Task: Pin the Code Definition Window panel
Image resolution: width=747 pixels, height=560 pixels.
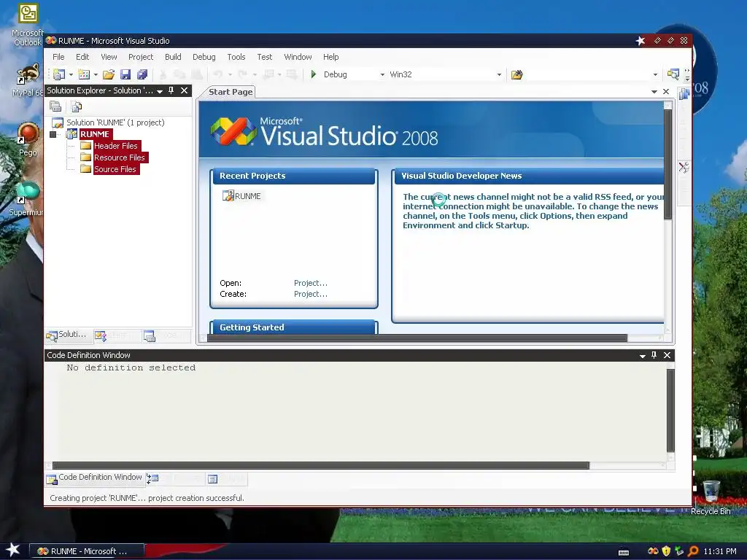Action: [x=654, y=355]
